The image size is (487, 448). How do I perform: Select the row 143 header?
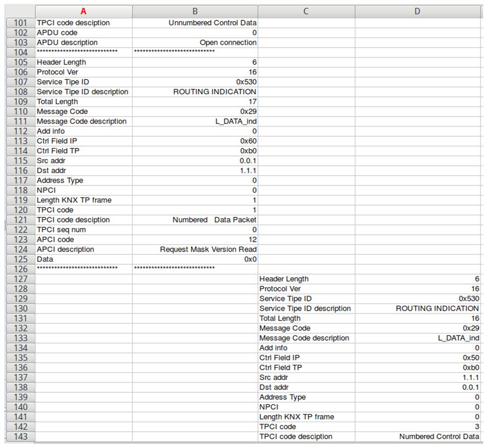click(x=20, y=437)
